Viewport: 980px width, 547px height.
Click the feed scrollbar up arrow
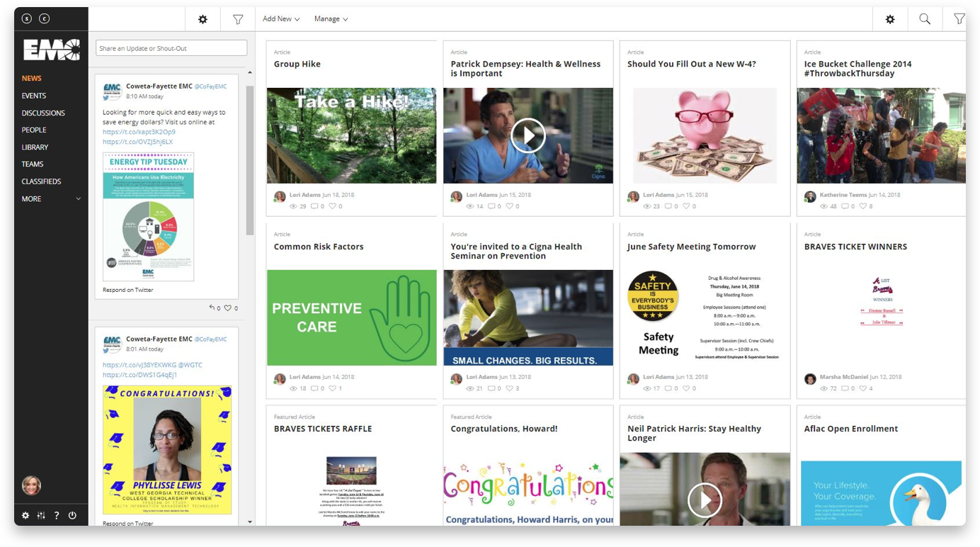[250, 73]
